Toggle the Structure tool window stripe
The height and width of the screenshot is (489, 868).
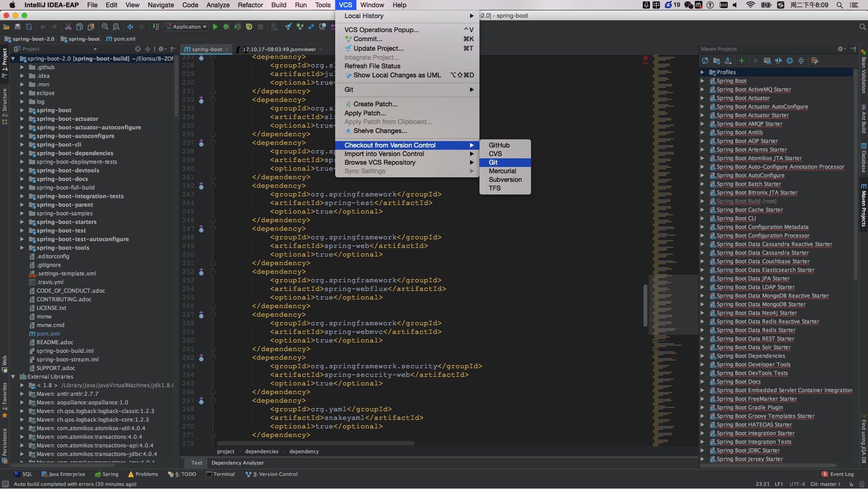5,106
